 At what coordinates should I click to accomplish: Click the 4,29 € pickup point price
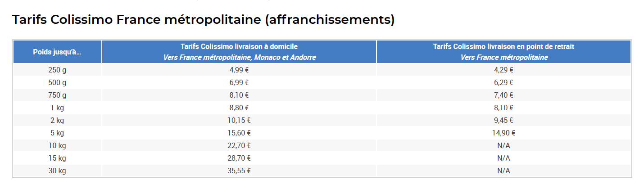[503, 70]
